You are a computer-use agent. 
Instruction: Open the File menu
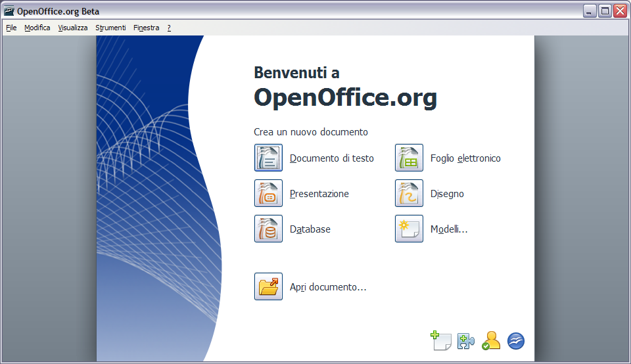(11, 28)
